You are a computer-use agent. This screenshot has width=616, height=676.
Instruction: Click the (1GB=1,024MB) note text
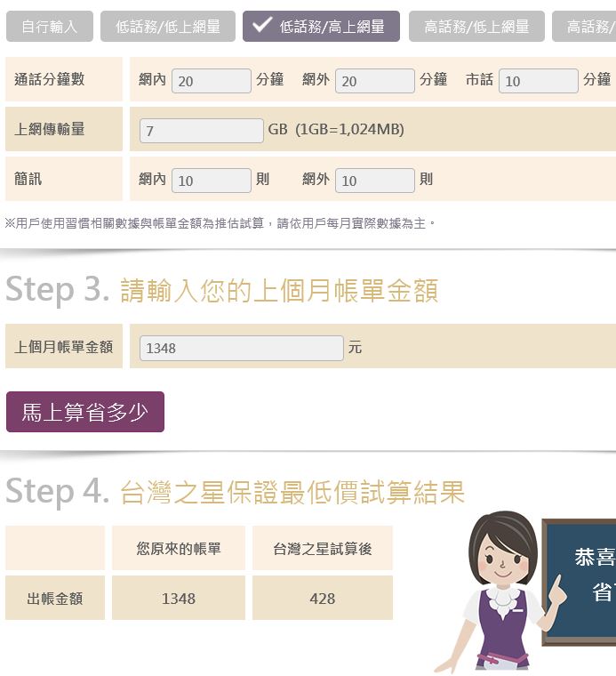[x=349, y=129]
